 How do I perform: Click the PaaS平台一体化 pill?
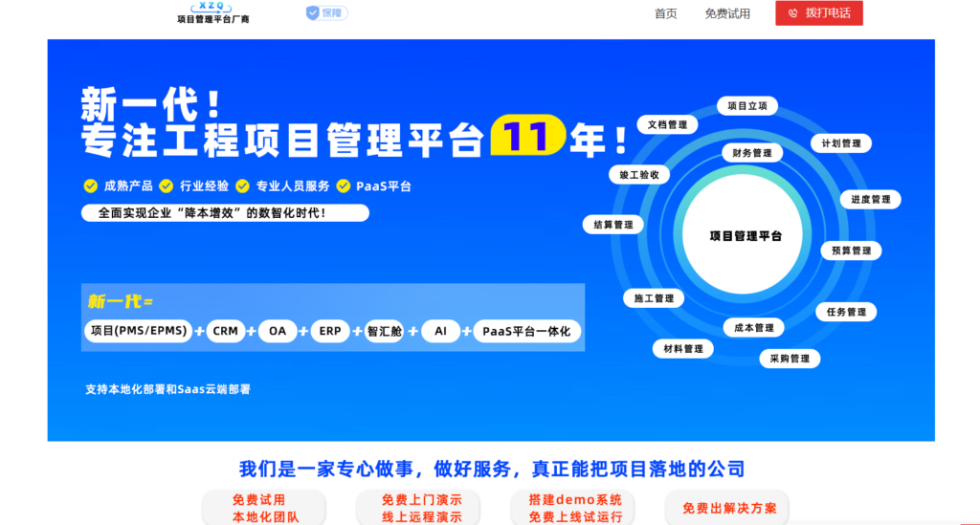[x=527, y=332]
